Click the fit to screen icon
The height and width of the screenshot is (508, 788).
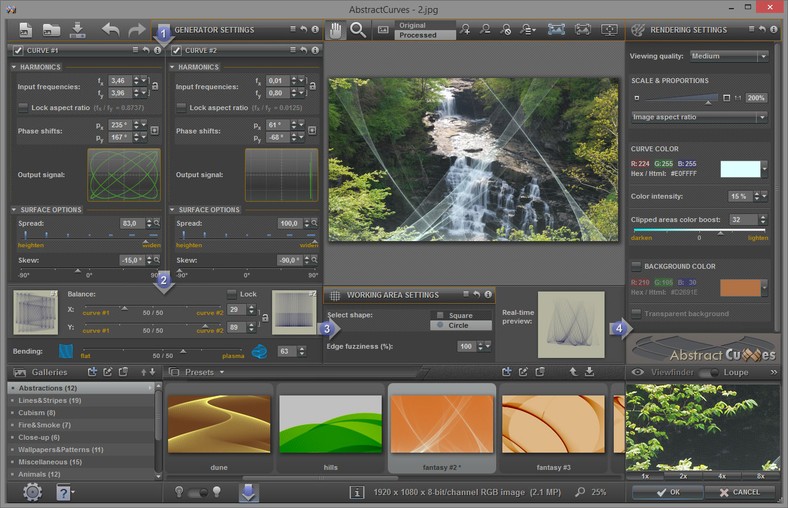(x=556, y=30)
